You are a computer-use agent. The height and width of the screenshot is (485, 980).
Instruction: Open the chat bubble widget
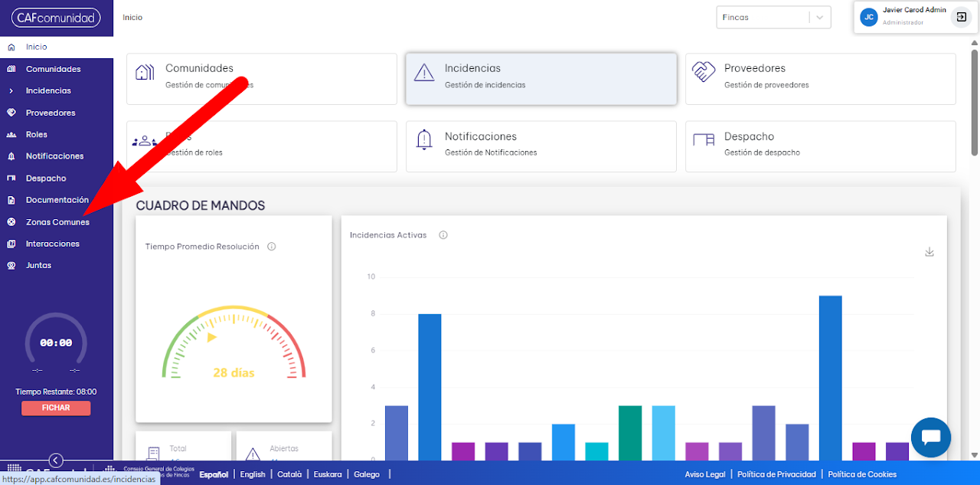pyautogui.click(x=931, y=437)
